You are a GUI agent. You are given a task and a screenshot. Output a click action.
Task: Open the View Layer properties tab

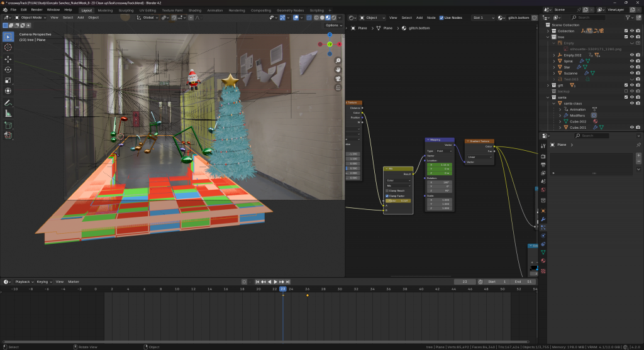coord(543,173)
